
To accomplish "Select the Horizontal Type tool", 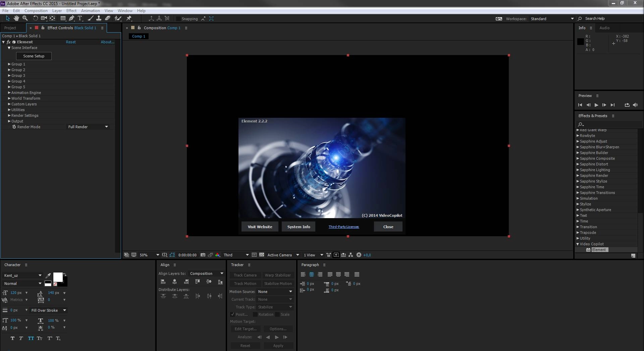I will click(80, 18).
